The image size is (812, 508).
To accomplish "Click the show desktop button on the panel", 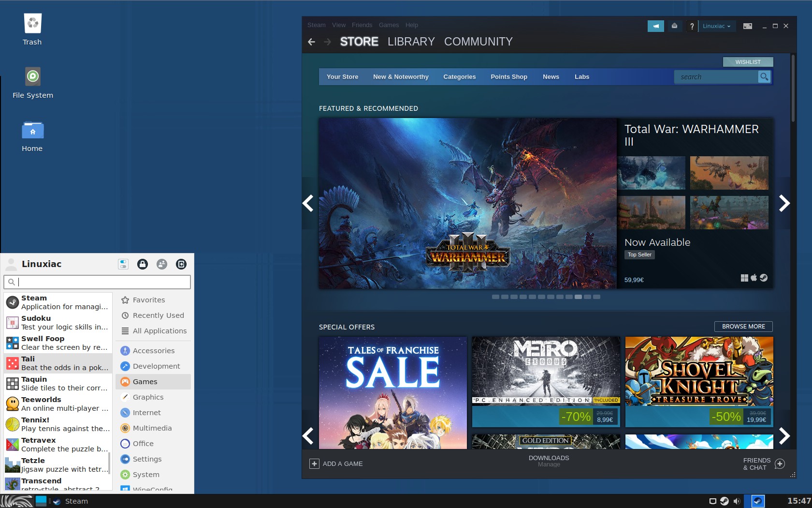I will [41, 501].
